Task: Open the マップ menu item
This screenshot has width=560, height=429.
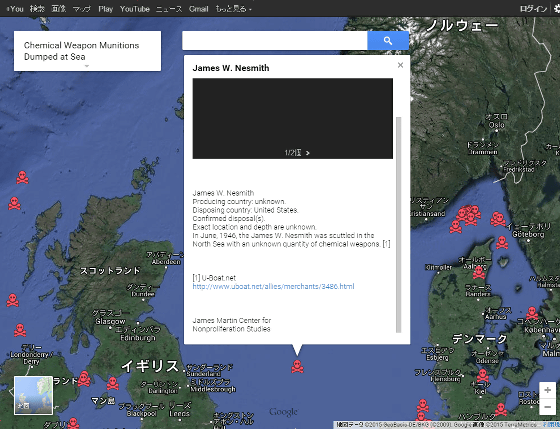Action: point(82,9)
